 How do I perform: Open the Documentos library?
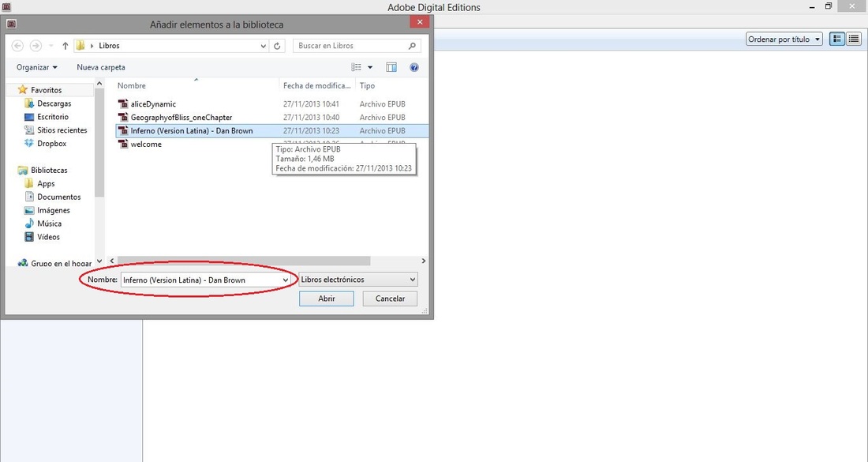(x=58, y=197)
